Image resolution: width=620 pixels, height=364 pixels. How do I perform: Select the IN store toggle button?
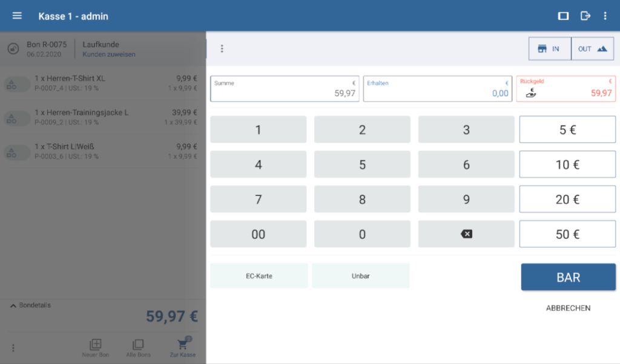549,49
